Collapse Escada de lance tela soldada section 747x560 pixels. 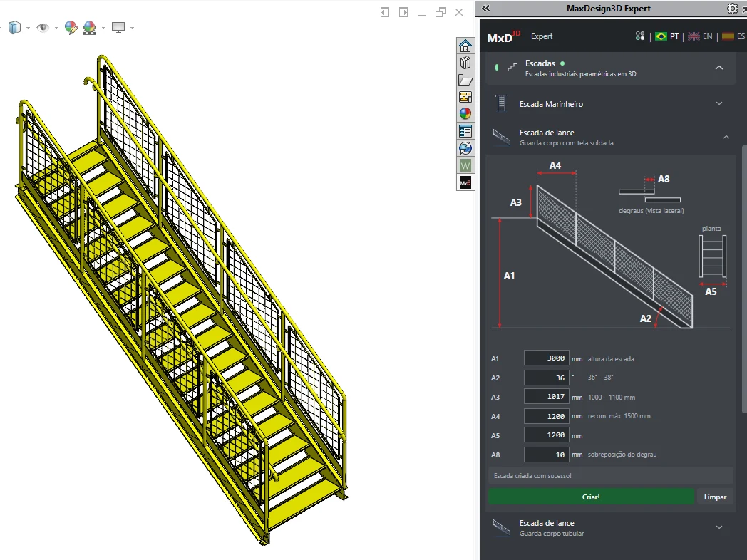[726, 137]
